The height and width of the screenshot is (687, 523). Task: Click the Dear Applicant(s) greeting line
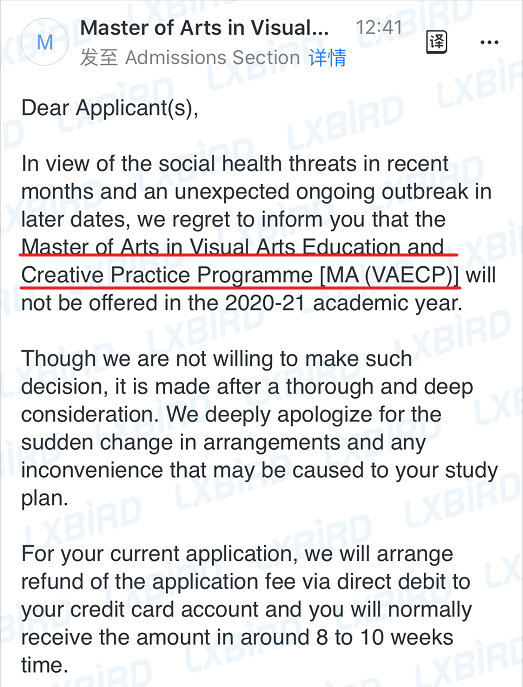(110, 108)
